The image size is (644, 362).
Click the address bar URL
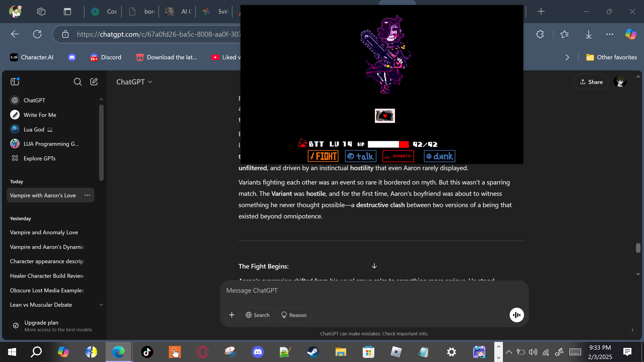[x=159, y=34]
